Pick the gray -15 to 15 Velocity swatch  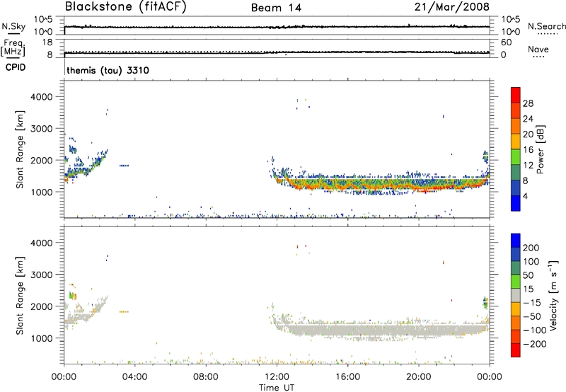[x=516, y=295]
